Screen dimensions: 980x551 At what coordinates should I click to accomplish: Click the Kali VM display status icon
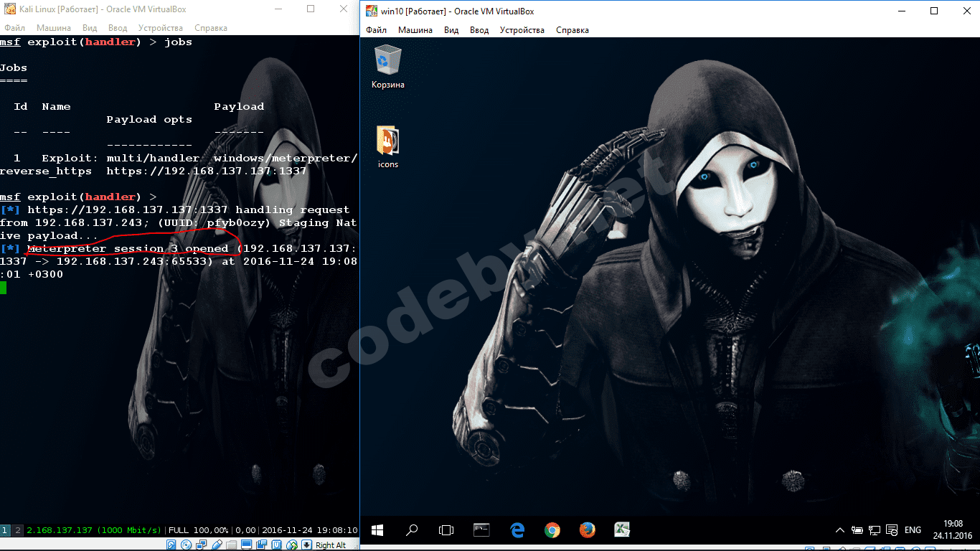(x=246, y=545)
